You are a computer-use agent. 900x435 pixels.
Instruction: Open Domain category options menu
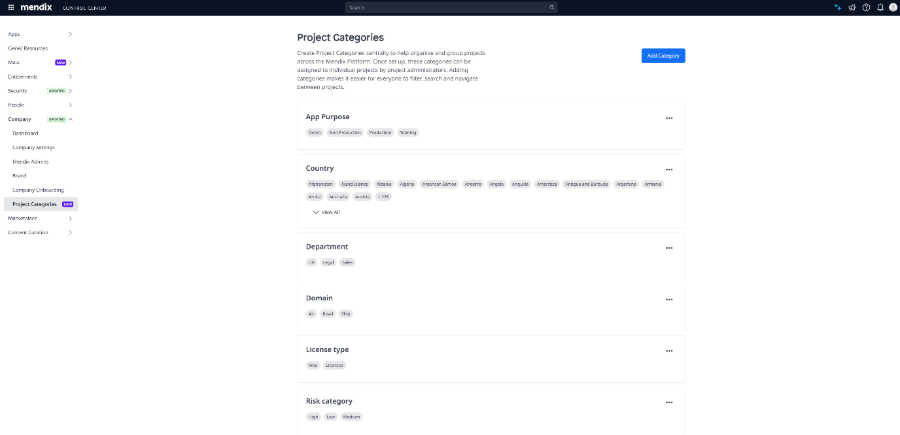pyautogui.click(x=669, y=300)
